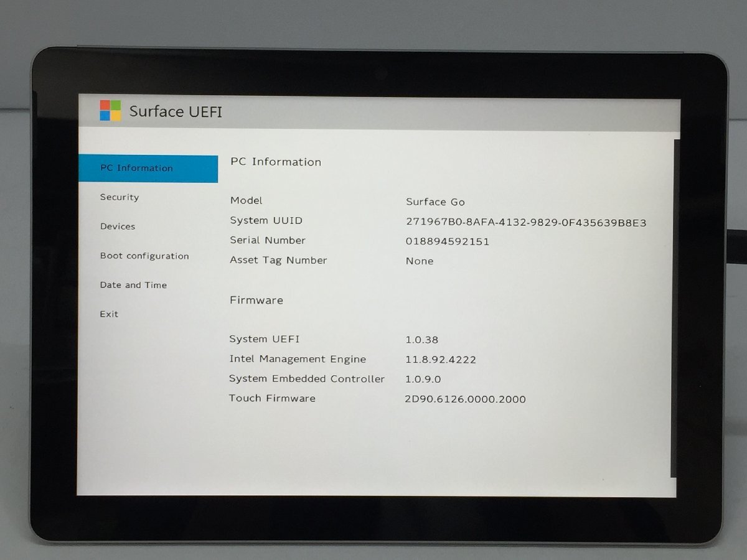Click the Microsoft logo in the header

pyautogui.click(x=110, y=111)
